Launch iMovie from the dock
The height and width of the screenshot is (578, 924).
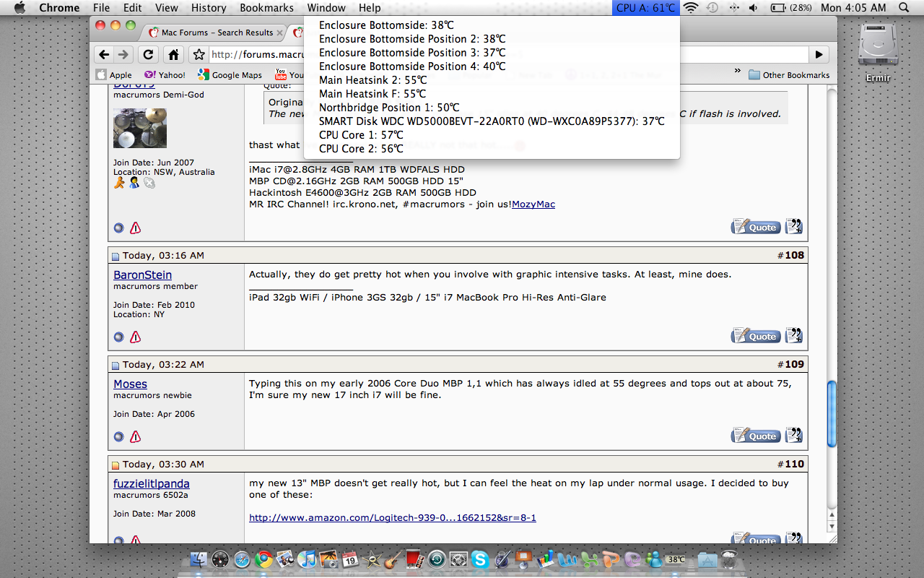(x=372, y=558)
